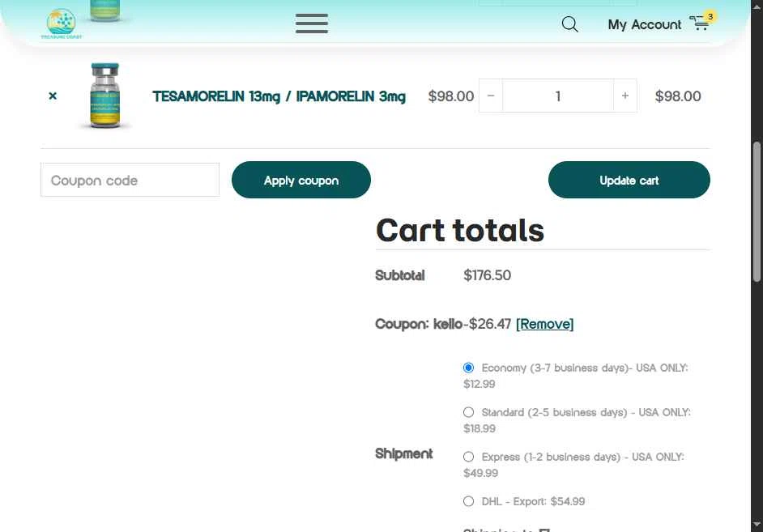763x532 pixels.
Task: Select Economy (3-7 business days) shipping
Action: click(x=468, y=368)
